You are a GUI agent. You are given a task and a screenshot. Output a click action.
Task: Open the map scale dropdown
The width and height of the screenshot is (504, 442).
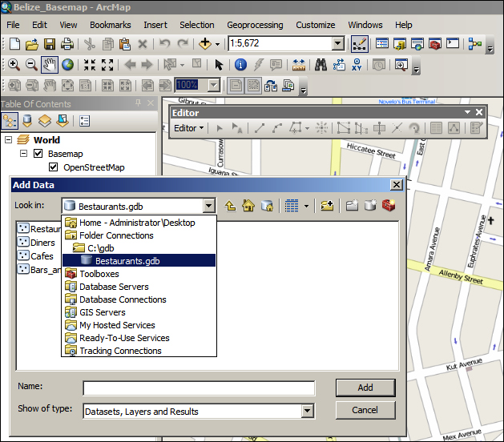(338, 43)
